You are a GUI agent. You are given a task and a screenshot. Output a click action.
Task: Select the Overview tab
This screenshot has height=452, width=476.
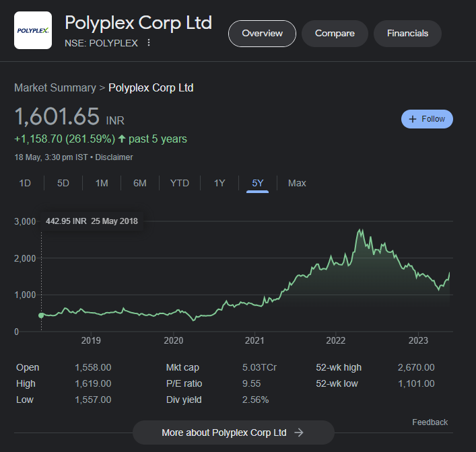point(262,34)
